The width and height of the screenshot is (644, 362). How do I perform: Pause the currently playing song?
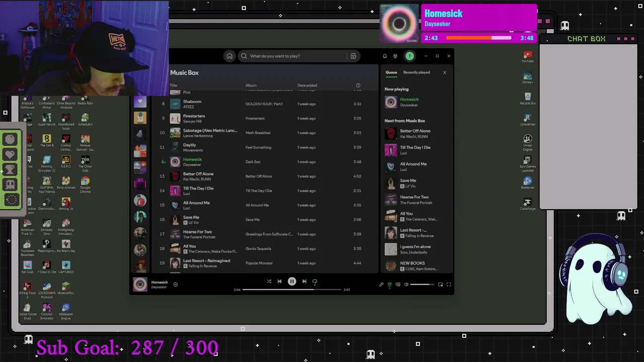click(292, 282)
